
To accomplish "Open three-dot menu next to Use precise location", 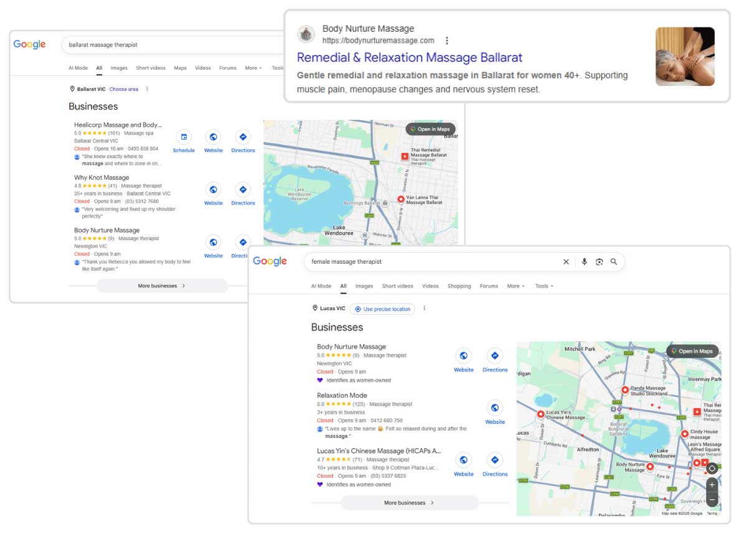I will coord(424,309).
